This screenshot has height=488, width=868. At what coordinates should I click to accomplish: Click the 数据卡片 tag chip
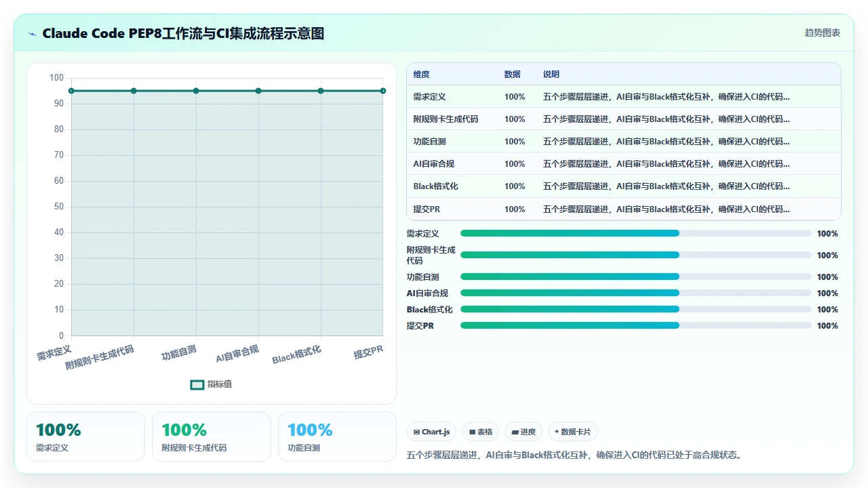pos(573,432)
